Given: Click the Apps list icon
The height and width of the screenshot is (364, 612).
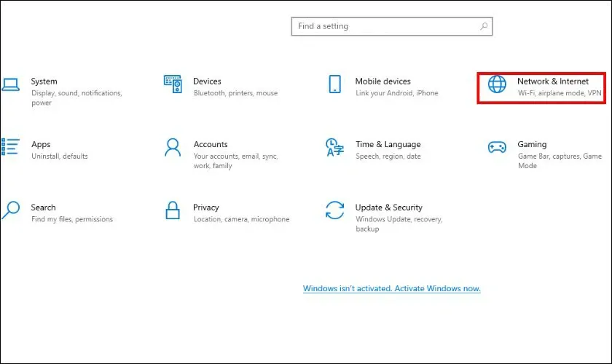Looking at the screenshot, I should (x=10, y=147).
